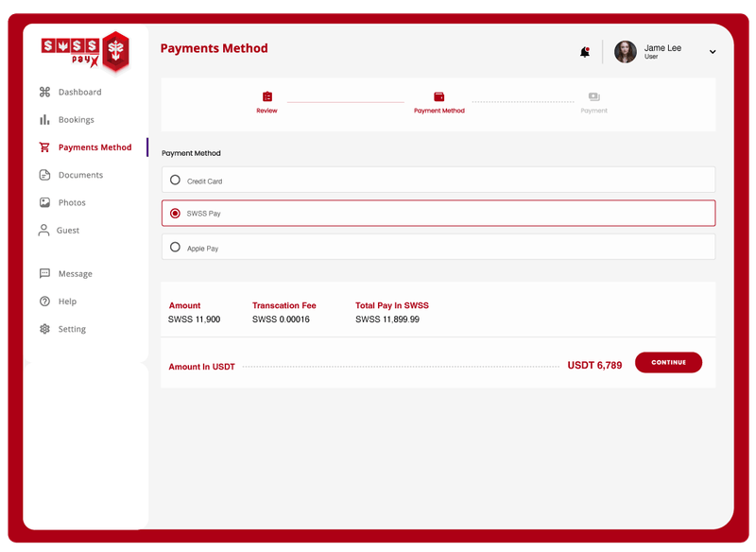The image size is (756, 552).
Task: Select the Bookings icon in sidebar
Action: pos(43,119)
